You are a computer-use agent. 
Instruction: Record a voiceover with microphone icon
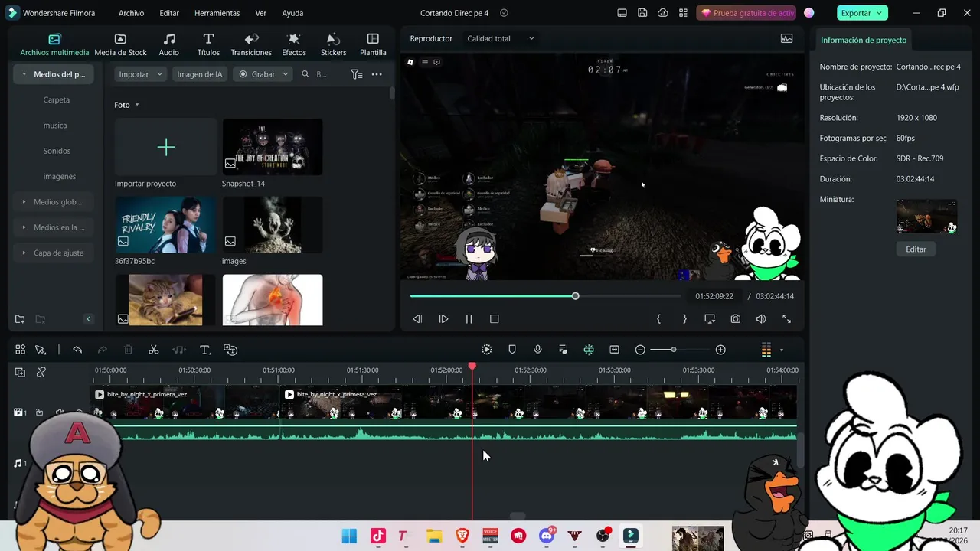click(x=537, y=350)
